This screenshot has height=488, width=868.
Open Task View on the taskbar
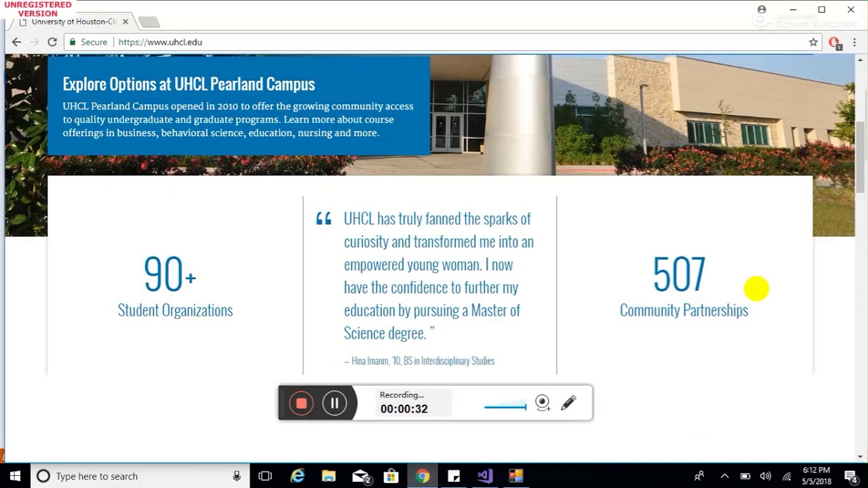(x=265, y=476)
